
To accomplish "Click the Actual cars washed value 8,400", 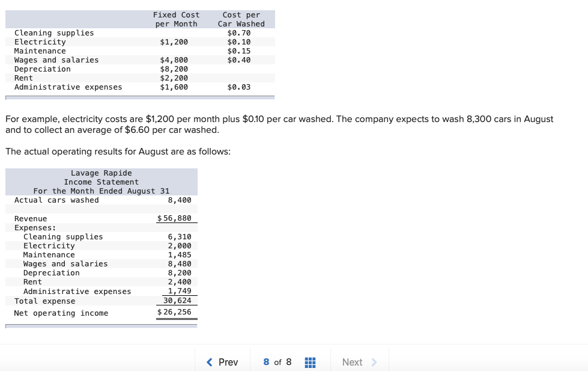I will click(x=180, y=200).
